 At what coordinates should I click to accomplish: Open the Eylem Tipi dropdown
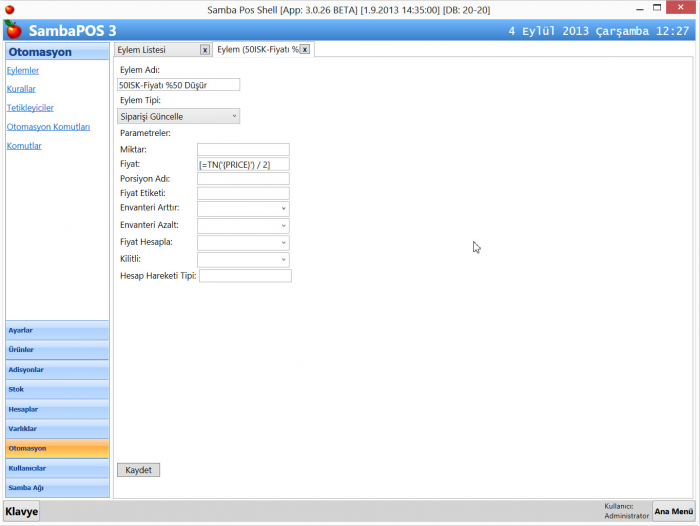pos(179,116)
